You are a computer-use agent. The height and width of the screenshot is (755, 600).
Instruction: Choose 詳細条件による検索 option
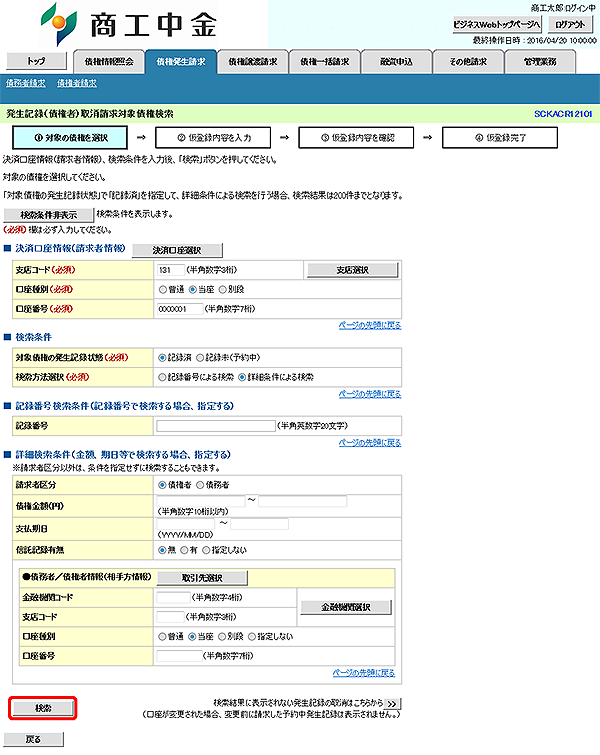coord(242,378)
